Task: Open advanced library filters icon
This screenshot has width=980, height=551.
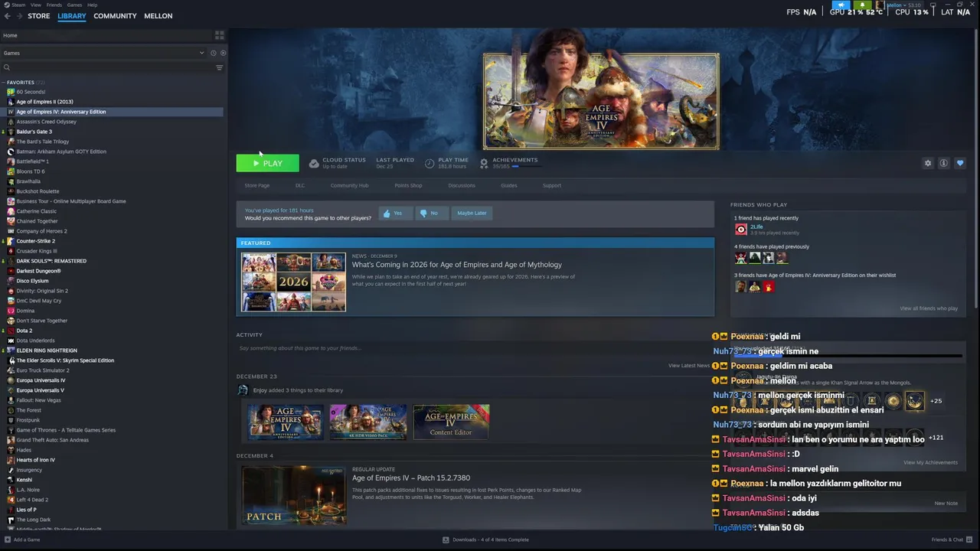Action: (220, 67)
